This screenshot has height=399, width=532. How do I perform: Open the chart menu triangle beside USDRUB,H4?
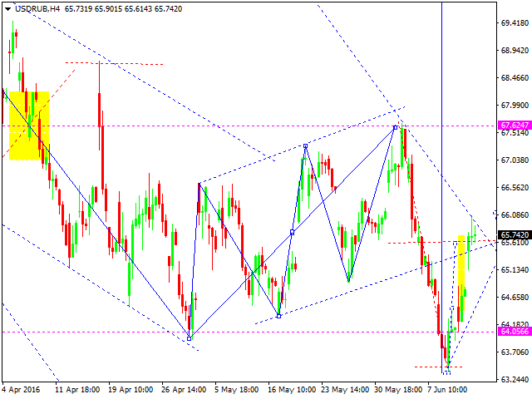[7, 9]
